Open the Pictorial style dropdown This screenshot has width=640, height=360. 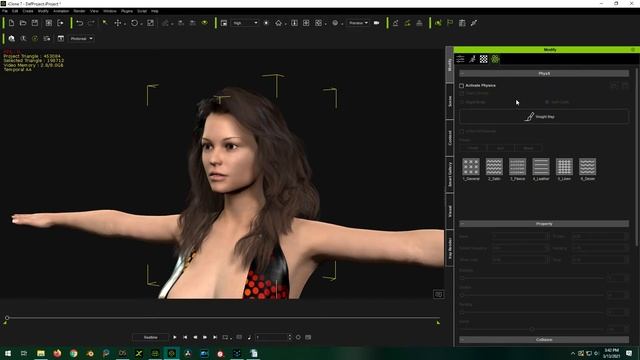[81, 39]
